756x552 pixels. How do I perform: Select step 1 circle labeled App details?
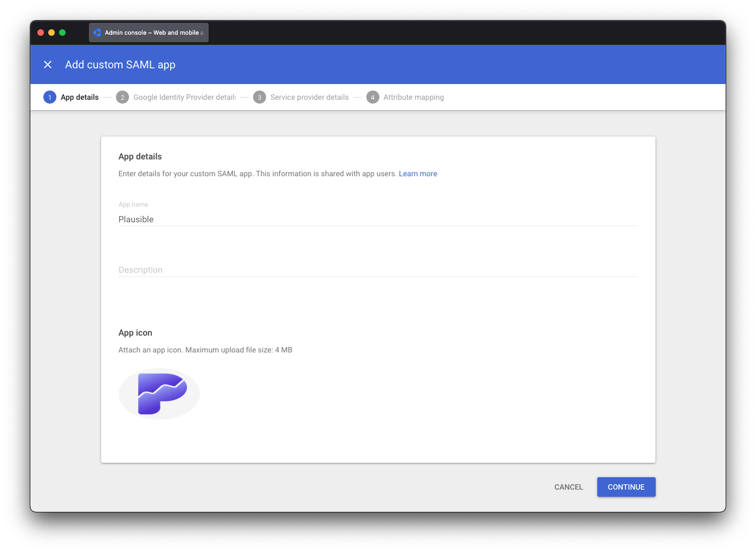(50, 97)
